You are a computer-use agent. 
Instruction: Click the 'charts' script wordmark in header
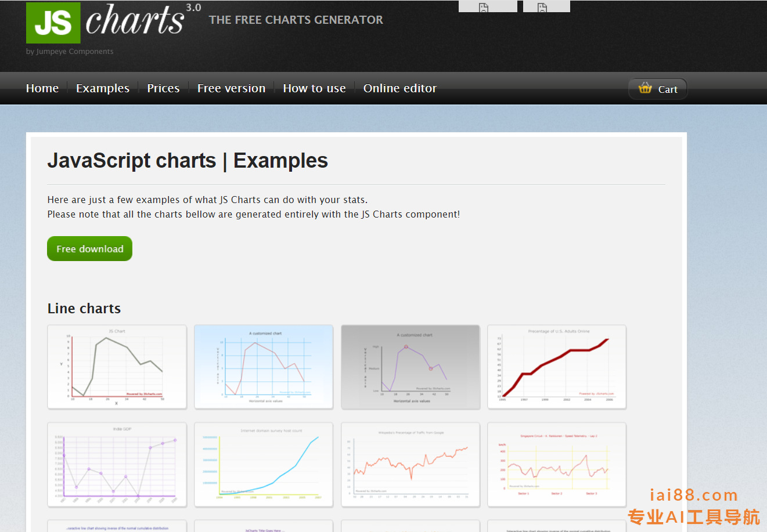point(135,20)
